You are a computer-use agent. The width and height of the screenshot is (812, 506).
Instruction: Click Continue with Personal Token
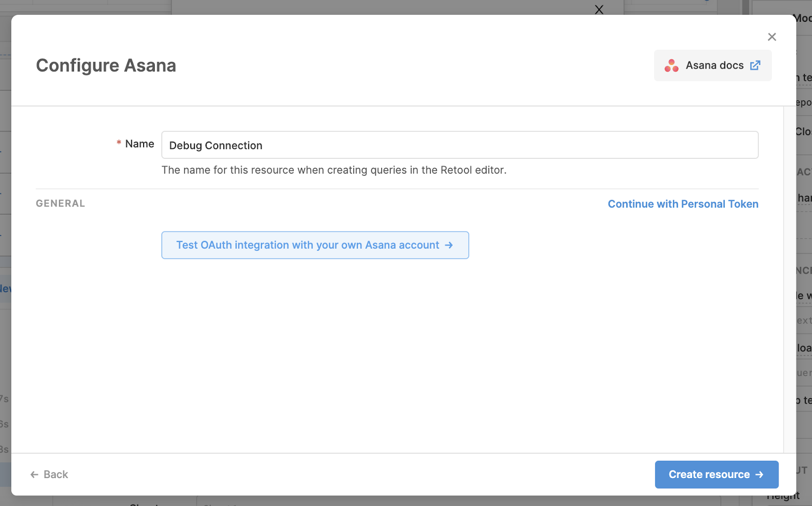point(683,204)
